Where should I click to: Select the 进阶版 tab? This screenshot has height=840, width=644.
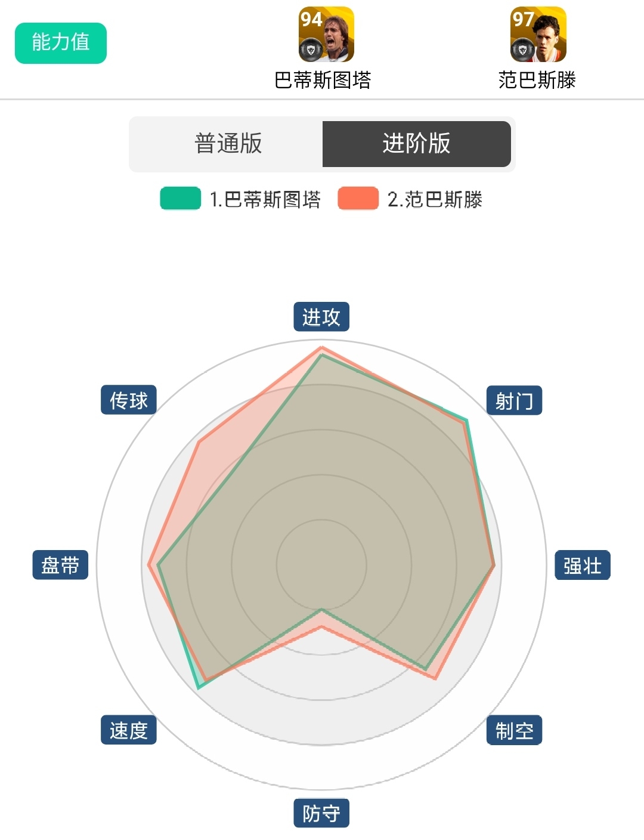(416, 144)
